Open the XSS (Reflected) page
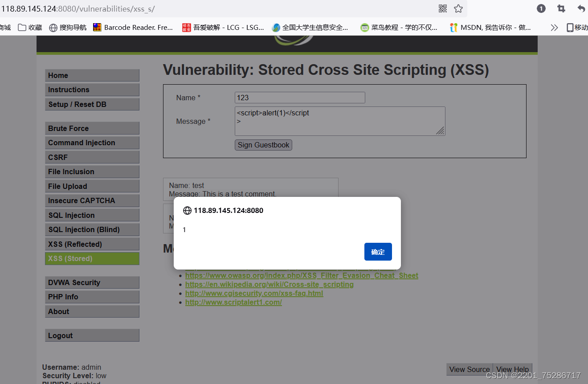Image resolution: width=588 pixels, height=384 pixels. pyautogui.click(x=92, y=244)
